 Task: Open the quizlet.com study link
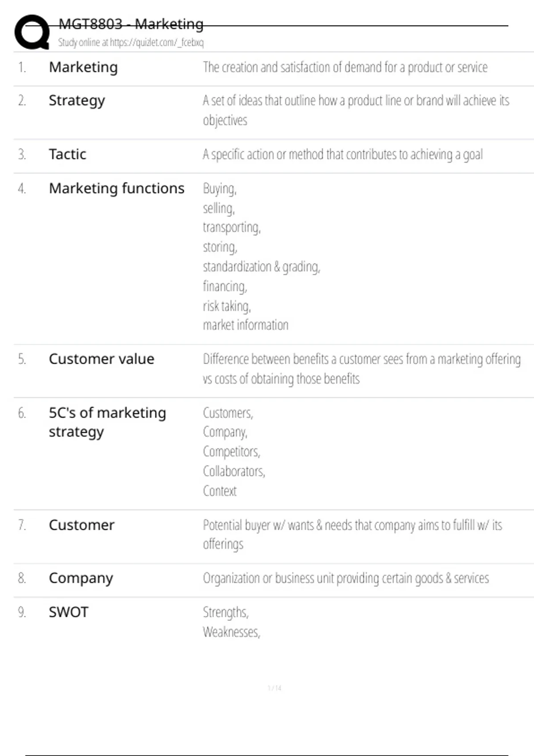130,43
